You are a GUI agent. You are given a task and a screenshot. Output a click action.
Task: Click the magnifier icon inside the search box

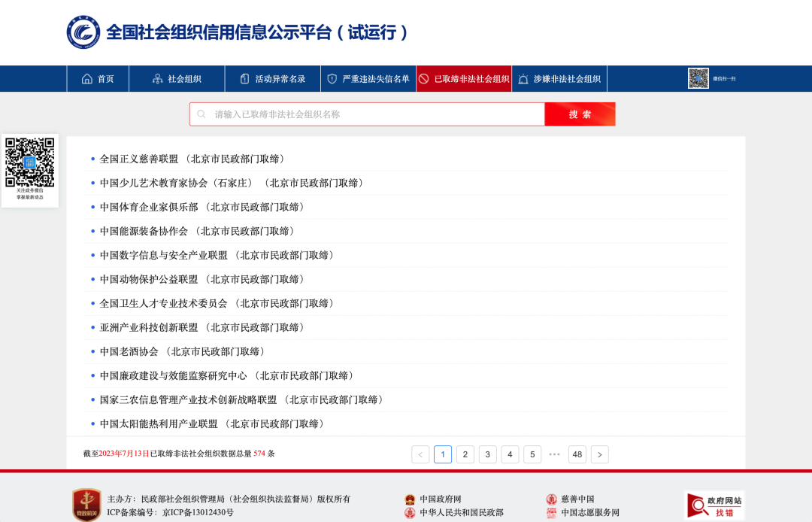[x=201, y=114]
